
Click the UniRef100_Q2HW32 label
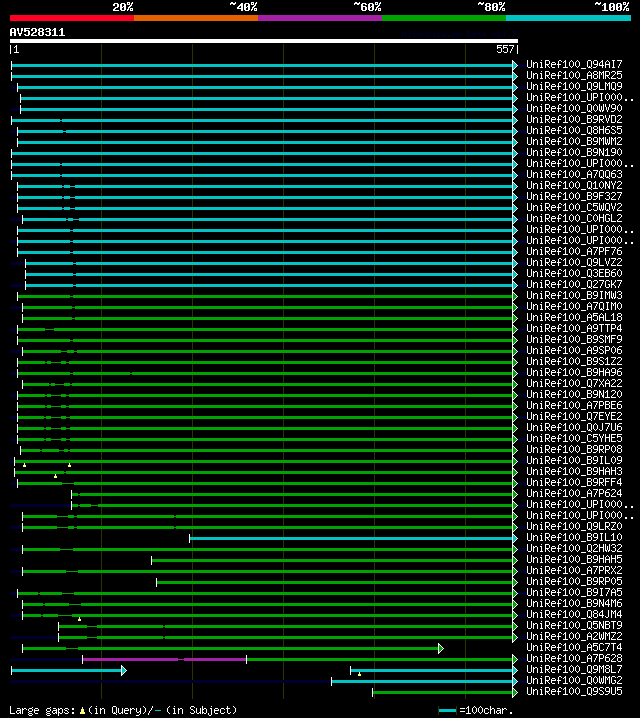[574, 548]
